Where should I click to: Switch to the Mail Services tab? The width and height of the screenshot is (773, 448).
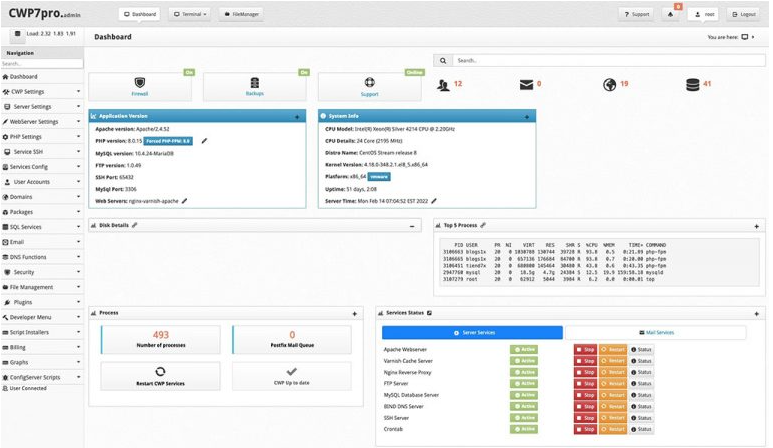pyautogui.click(x=656, y=333)
